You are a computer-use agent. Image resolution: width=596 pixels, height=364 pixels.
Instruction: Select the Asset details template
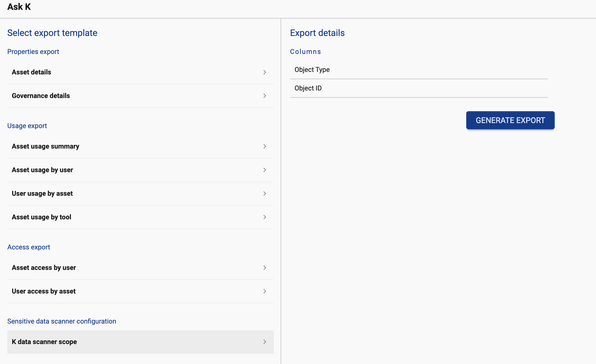[31, 72]
